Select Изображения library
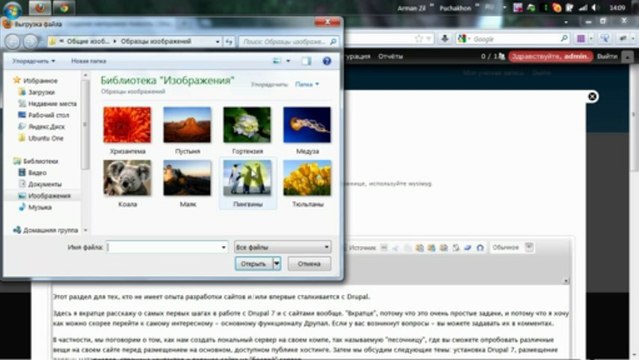 click(x=45, y=196)
